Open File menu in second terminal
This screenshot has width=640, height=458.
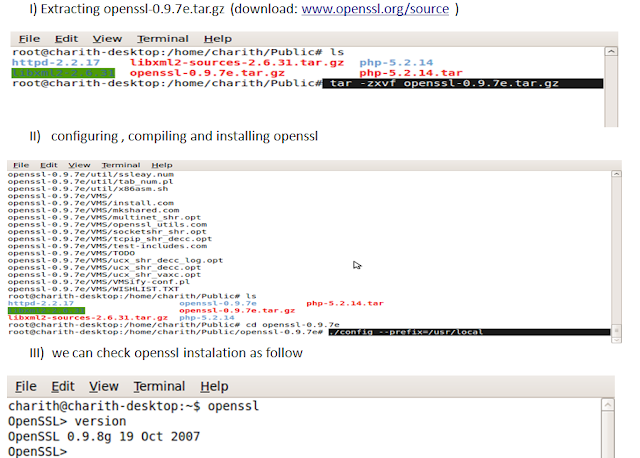coord(21,165)
